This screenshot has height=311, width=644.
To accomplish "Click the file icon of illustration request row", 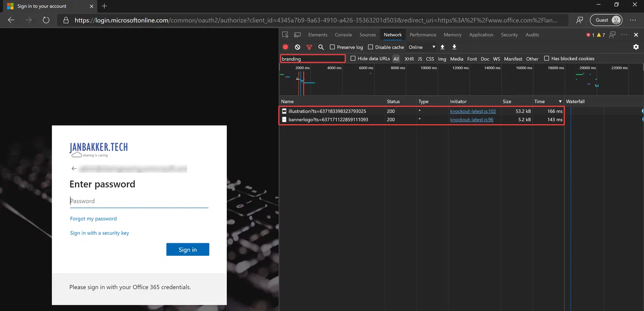I will (x=284, y=111).
